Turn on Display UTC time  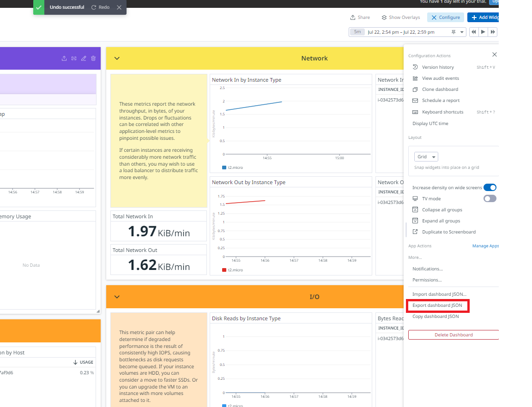430,123
